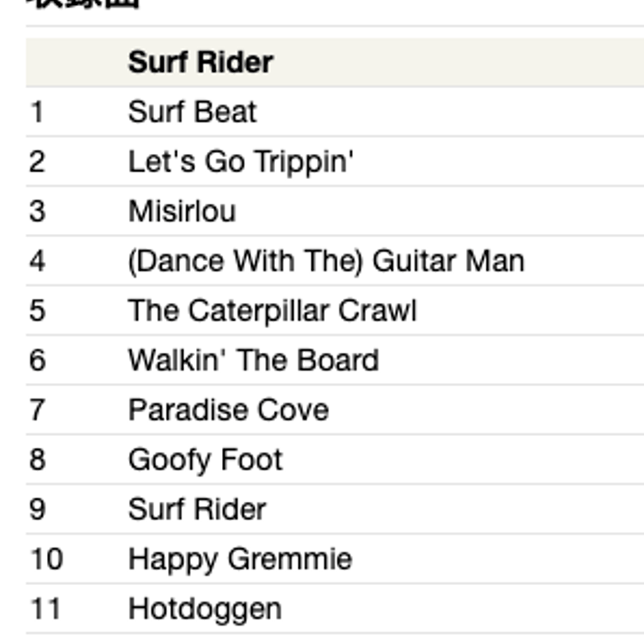Click track number 11 beside Hotdoggen
Screen dimensions: 644x644
pos(45,609)
